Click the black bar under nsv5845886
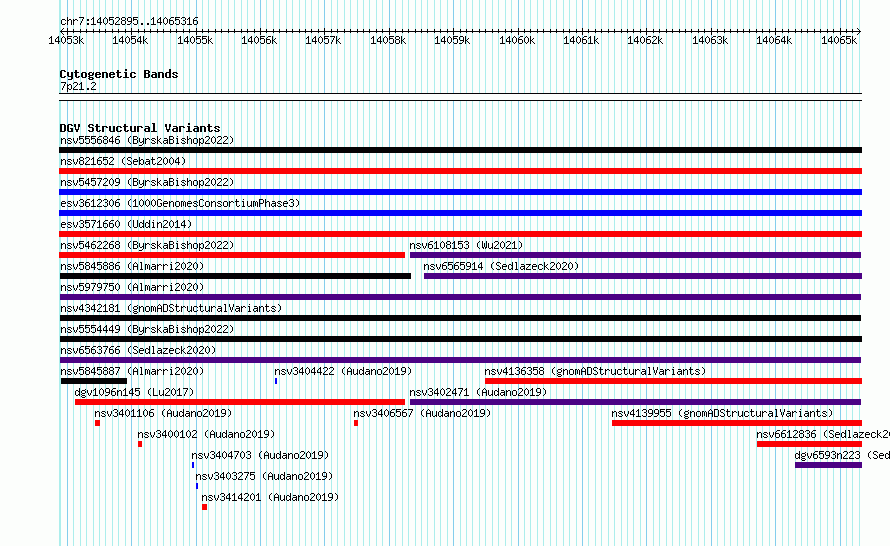The height and width of the screenshot is (546, 890). (x=236, y=276)
